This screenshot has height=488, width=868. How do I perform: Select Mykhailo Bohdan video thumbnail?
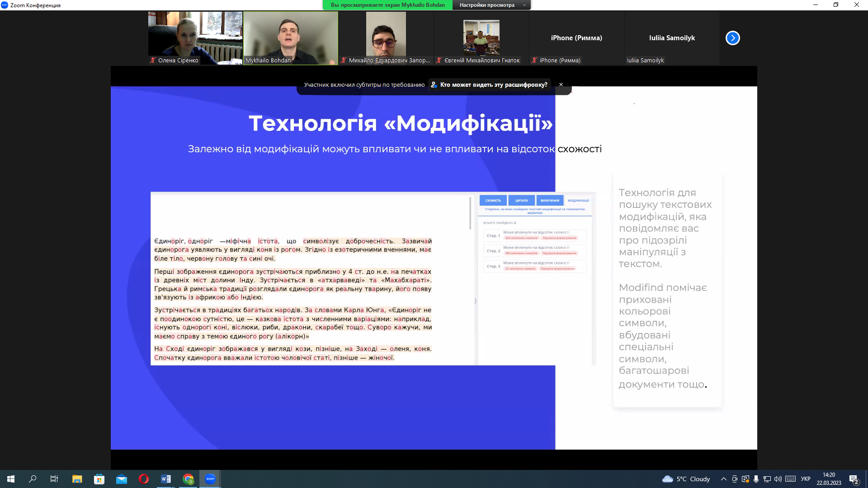291,38
